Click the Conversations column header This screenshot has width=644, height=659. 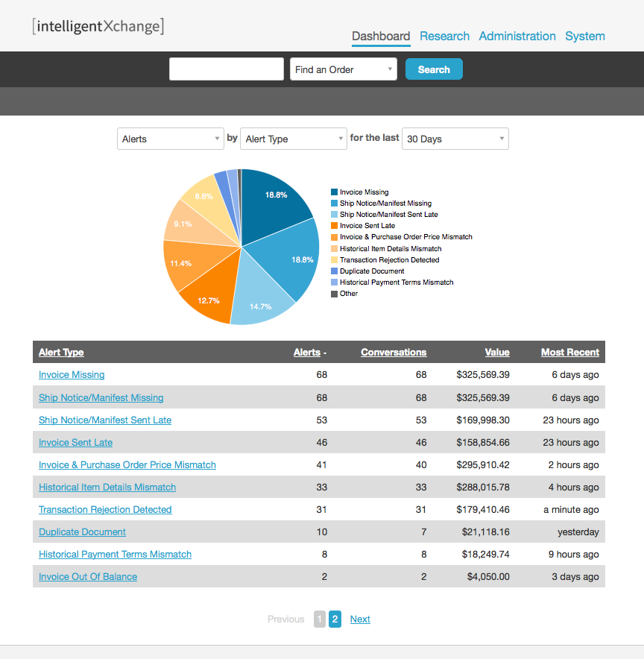coord(394,352)
